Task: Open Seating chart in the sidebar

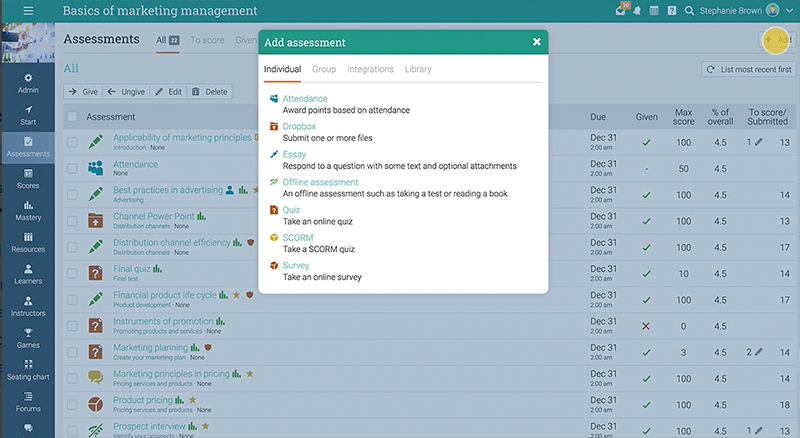Action: (x=28, y=369)
